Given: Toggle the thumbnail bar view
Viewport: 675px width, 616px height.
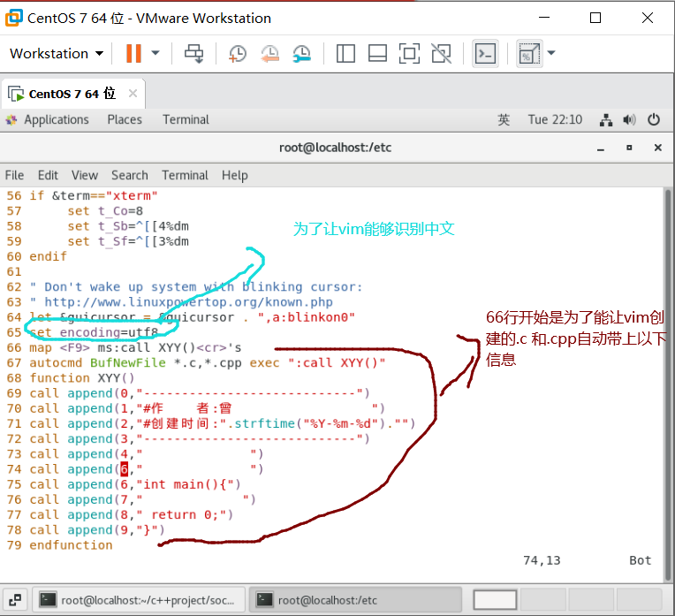Looking at the screenshot, I should (377, 53).
